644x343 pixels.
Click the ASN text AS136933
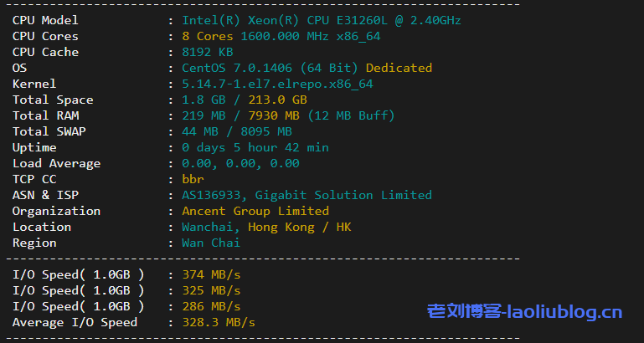[x=214, y=195]
